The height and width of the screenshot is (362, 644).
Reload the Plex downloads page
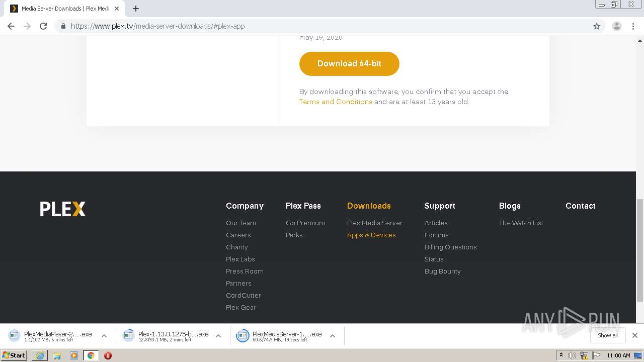[x=43, y=26]
